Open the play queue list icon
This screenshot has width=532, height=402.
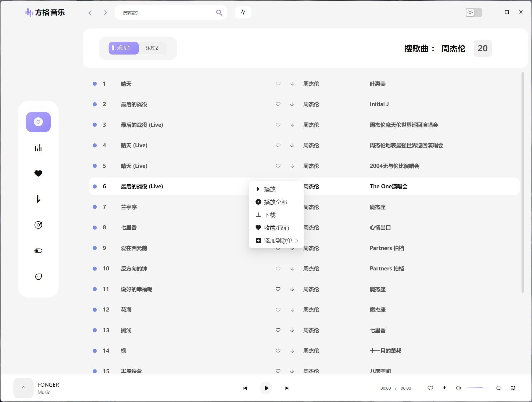pyautogui.click(x=513, y=388)
